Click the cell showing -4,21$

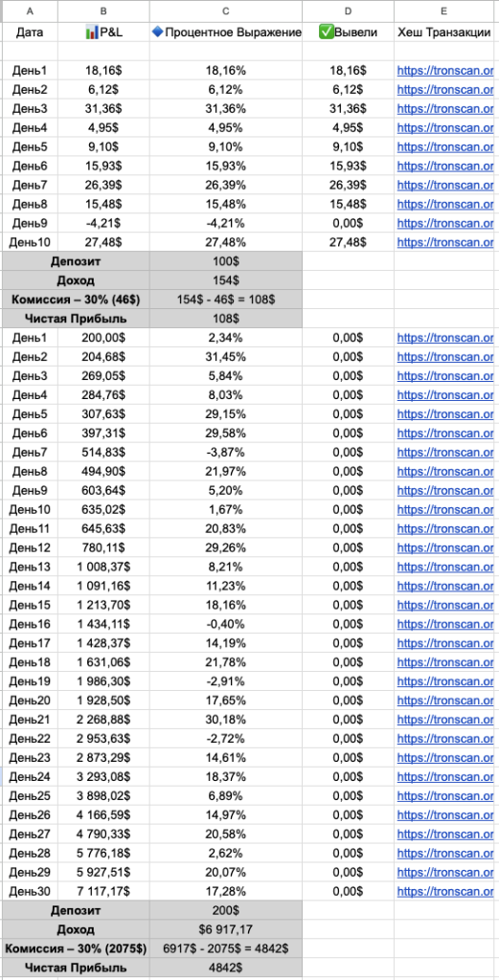[103, 223]
